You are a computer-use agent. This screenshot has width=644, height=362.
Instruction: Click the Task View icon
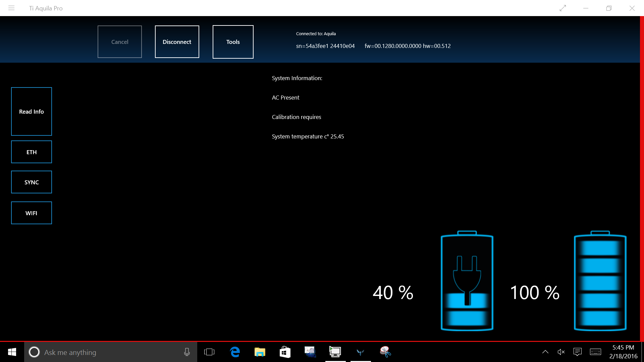point(209,352)
